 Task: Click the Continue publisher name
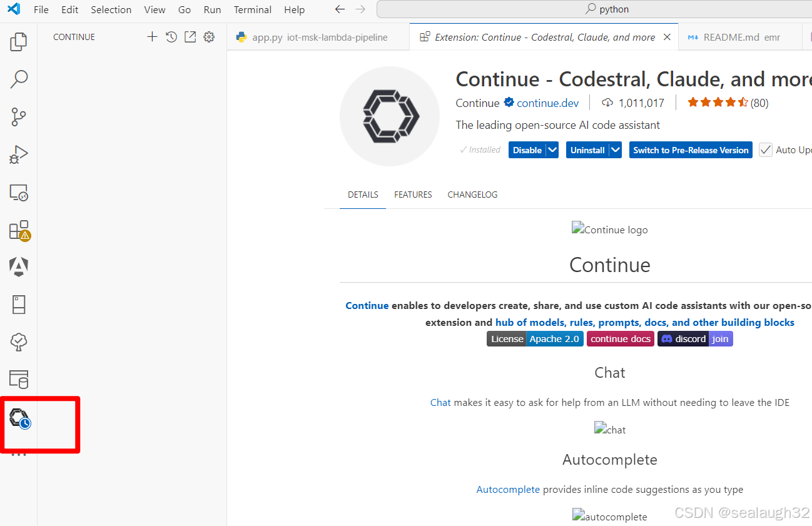[477, 103]
